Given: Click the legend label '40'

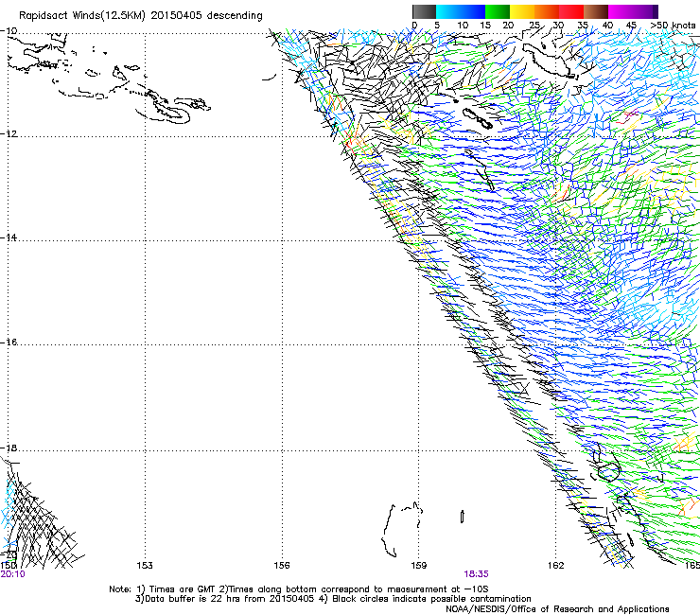Looking at the screenshot, I should click(x=607, y=26).
